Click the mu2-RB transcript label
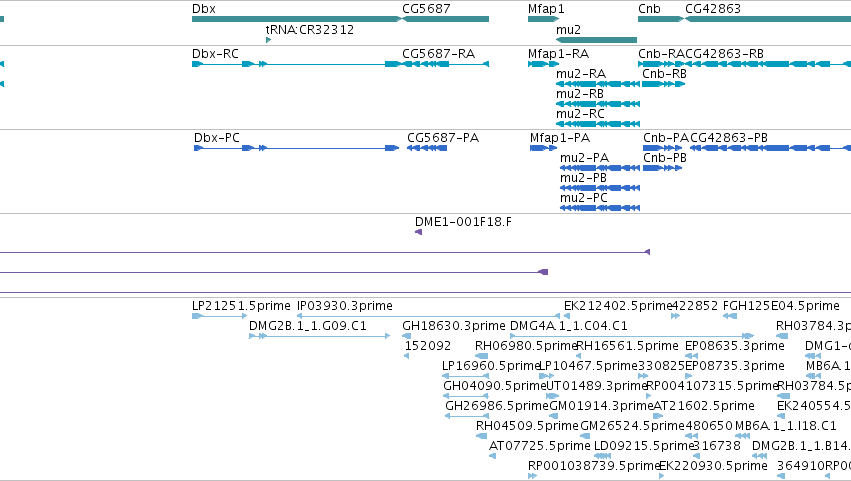The image size is (851, 481). 580,94
